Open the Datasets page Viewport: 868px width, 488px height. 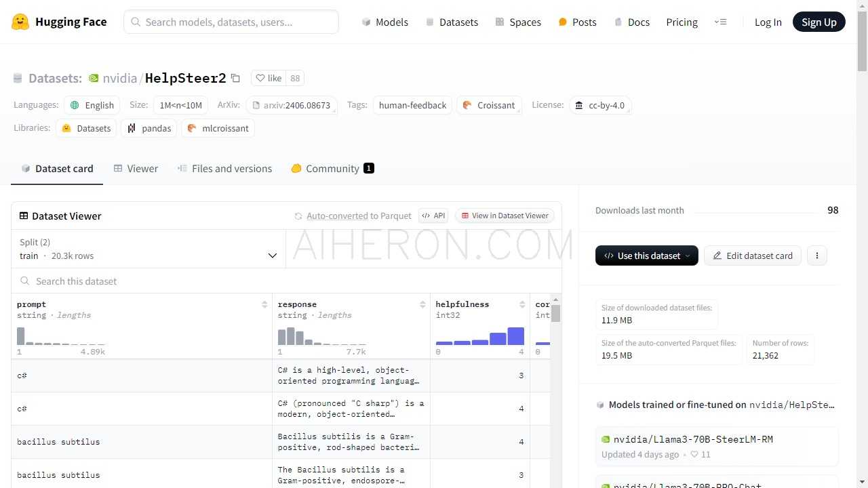coord(452,22)
